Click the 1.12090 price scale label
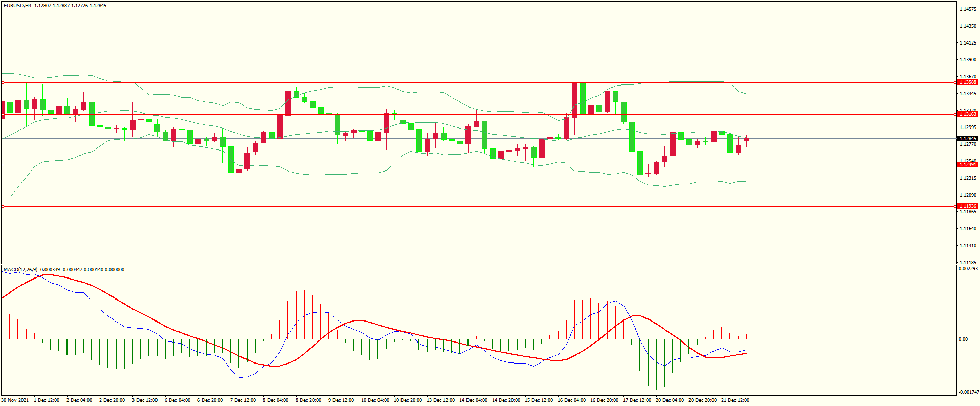 968,195
